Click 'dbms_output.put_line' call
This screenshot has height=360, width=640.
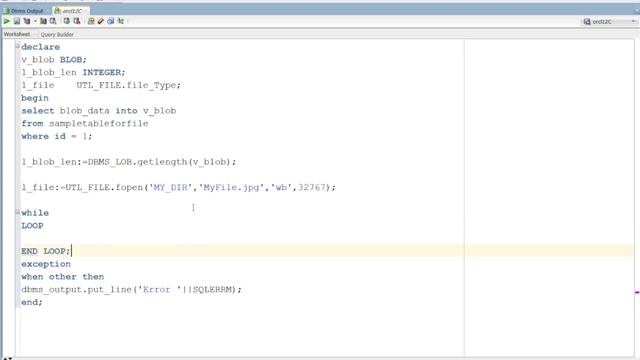[x=76, y=289]
